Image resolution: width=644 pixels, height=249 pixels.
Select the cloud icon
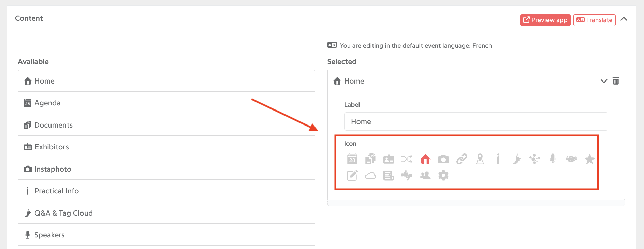tap(370, 175)
